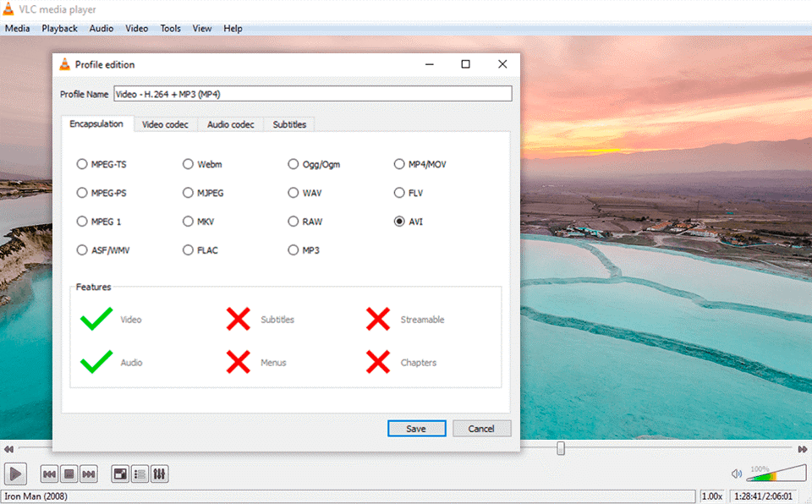Open the View menu
This screenshot has width=812, height=504.
[202, 29]
